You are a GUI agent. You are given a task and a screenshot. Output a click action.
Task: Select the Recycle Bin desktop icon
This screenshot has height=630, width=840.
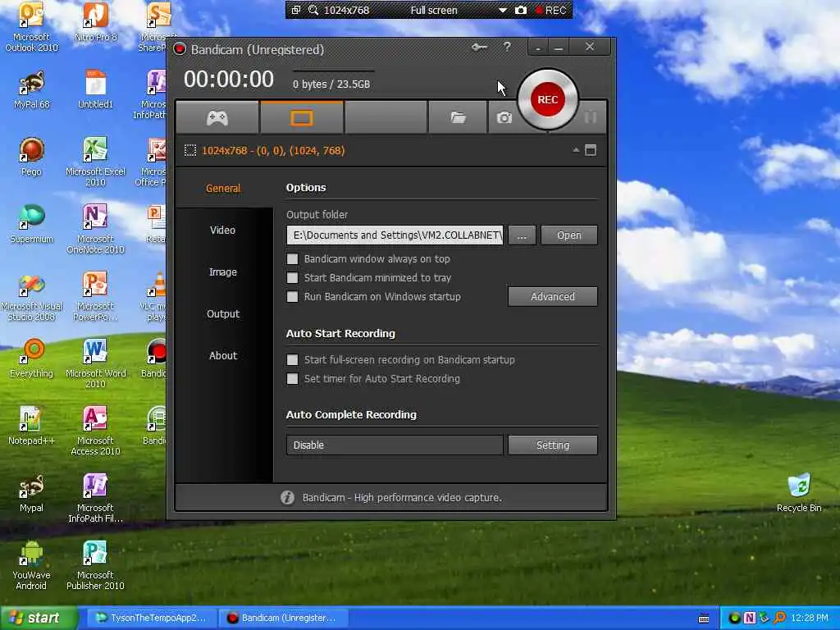(x=799, y=493)
